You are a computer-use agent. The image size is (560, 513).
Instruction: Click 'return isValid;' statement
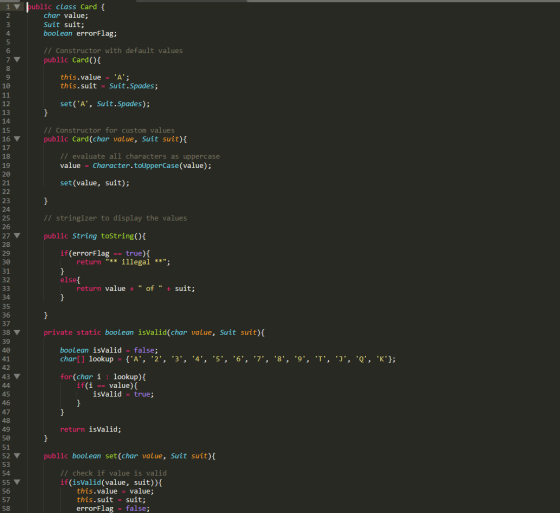pyautogui.click(x=91, y=429)
